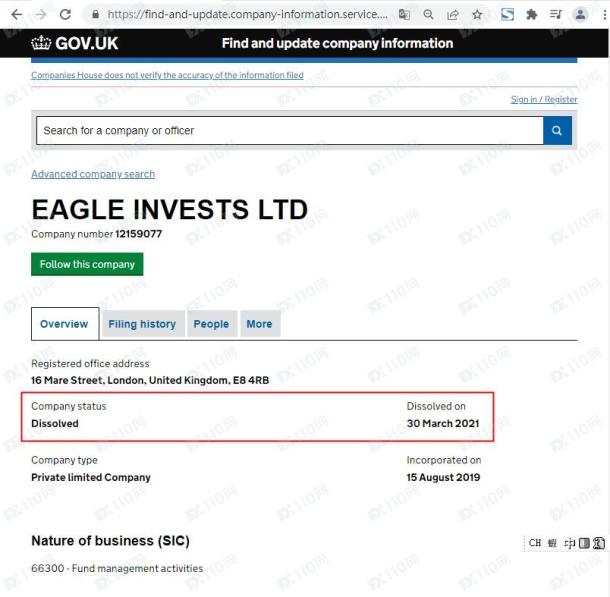Screen dimensions: 610x597
Task: Click the Sign in / Register link
Action: (x=543, y=100)
